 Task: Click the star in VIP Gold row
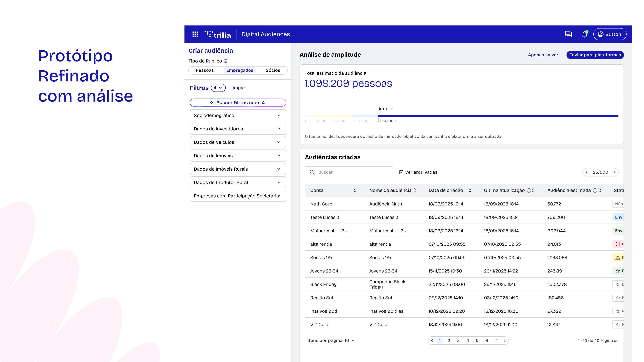click(618, 324)
